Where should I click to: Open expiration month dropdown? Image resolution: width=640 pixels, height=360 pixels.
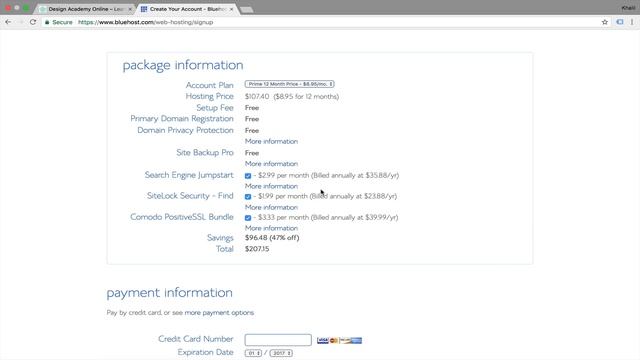click(x=253, y=353)
